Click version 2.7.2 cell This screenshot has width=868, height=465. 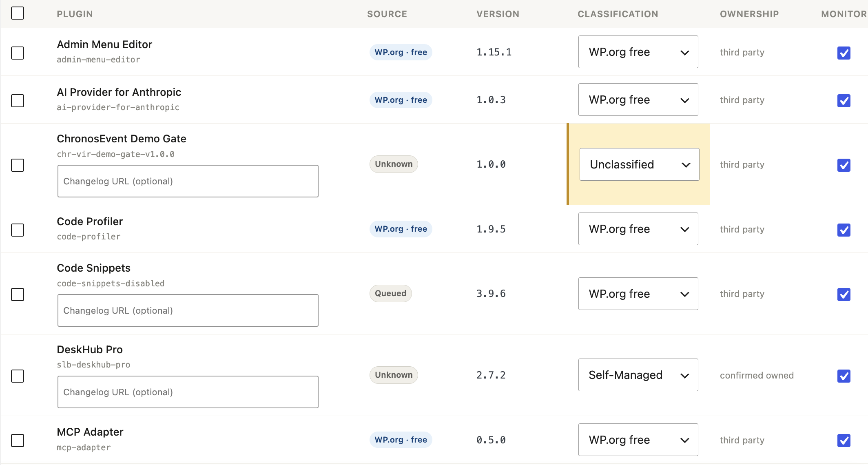tap(491, 375)
